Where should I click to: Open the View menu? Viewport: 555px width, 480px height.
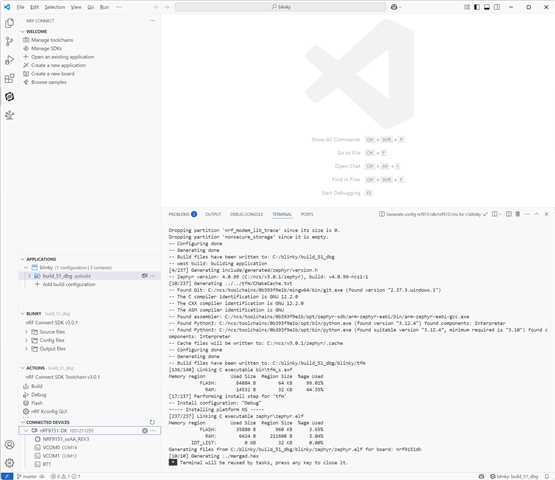(76, 7)
